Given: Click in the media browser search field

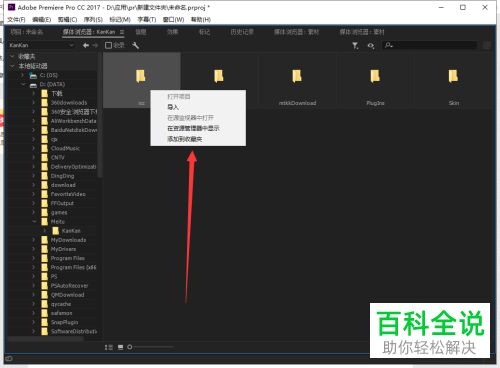Looking at the screenshot, I should [429, 45].
